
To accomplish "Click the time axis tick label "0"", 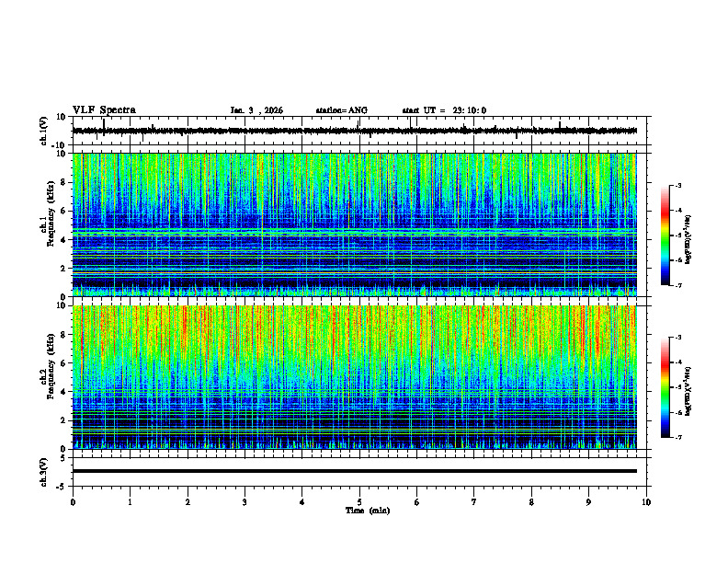I will coord(73,502).
